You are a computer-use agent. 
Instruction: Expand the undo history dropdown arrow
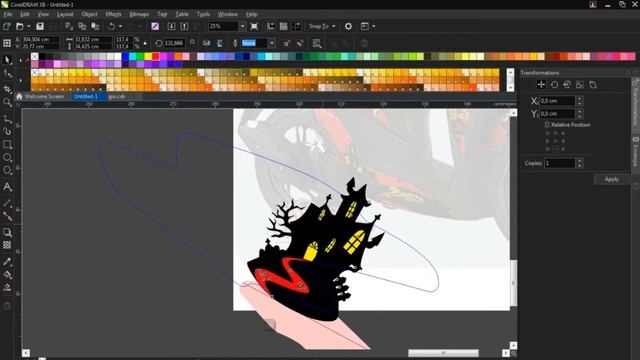point(120,26)
